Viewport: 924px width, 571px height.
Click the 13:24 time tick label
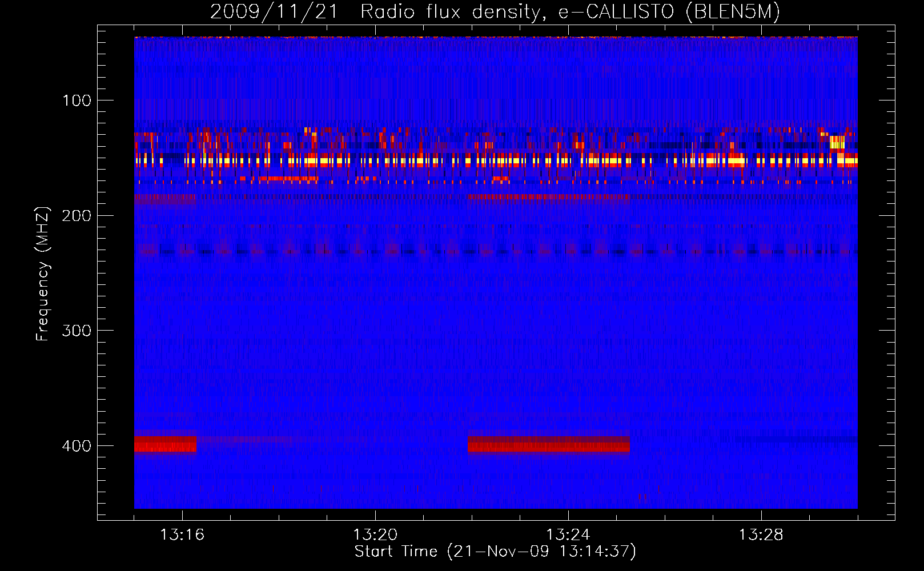click(x=568, y=534)
